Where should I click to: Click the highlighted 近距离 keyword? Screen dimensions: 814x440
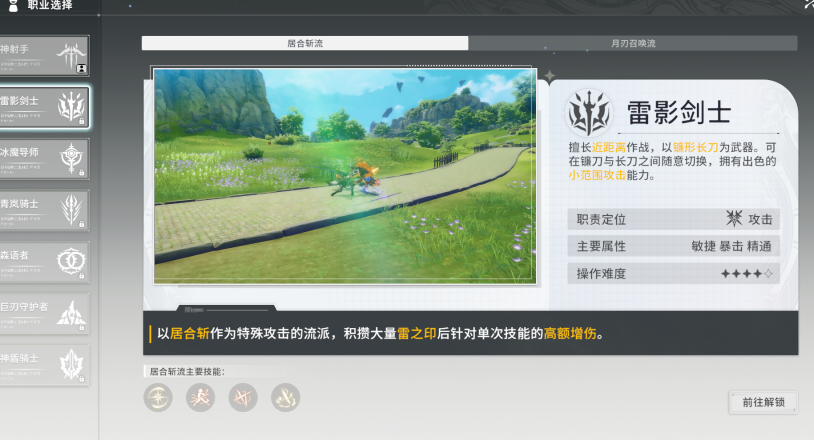(x=609, y=147)
